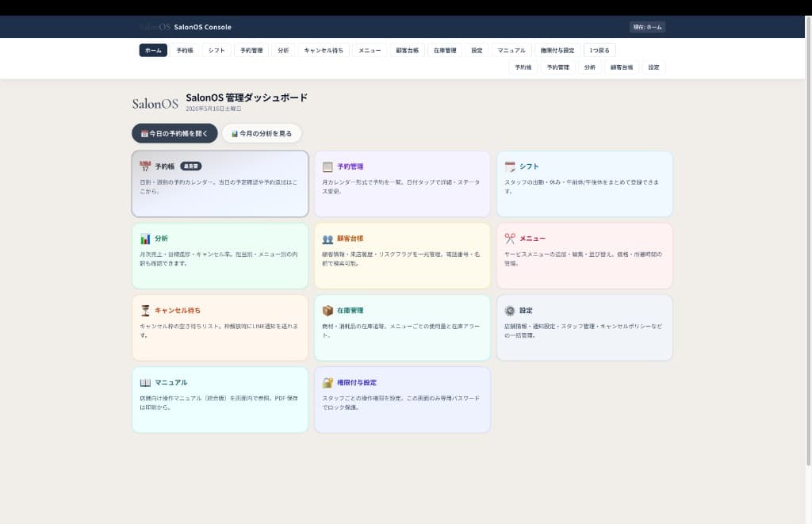812x524 pixels.
Task: Click the vertical page scrollbar
Action: (x=808, y=241)
